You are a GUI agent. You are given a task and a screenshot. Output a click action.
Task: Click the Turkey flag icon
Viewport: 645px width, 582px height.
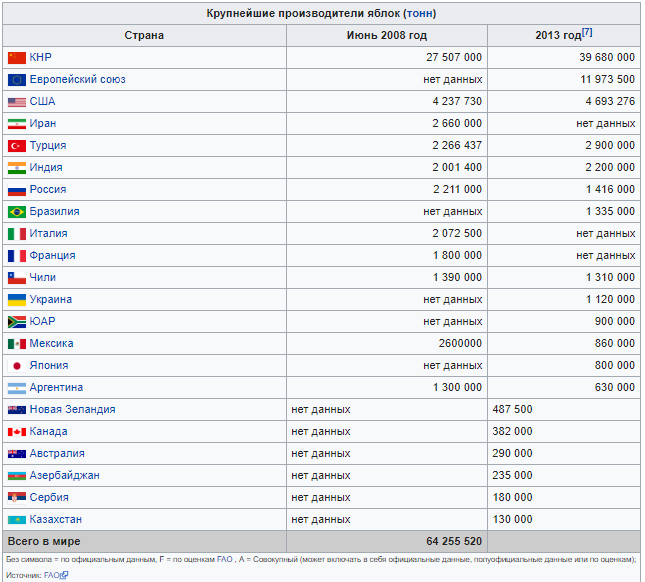point(17,146)
